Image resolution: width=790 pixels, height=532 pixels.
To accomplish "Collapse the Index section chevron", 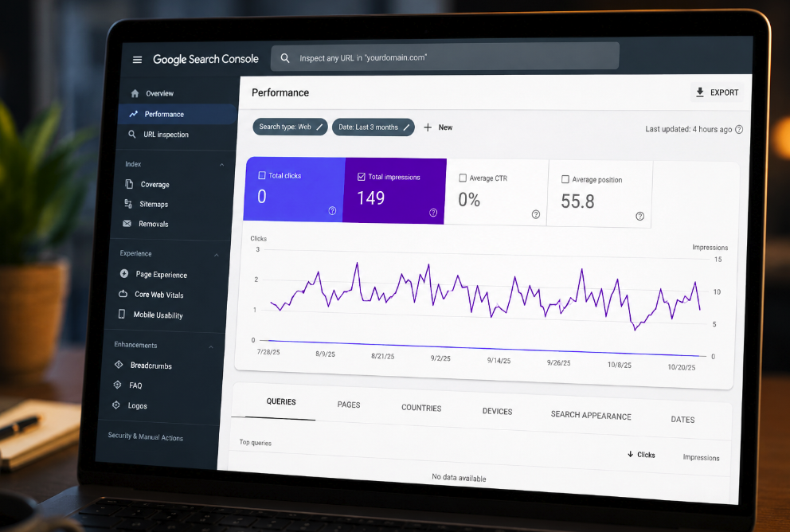I will [221, 165].
